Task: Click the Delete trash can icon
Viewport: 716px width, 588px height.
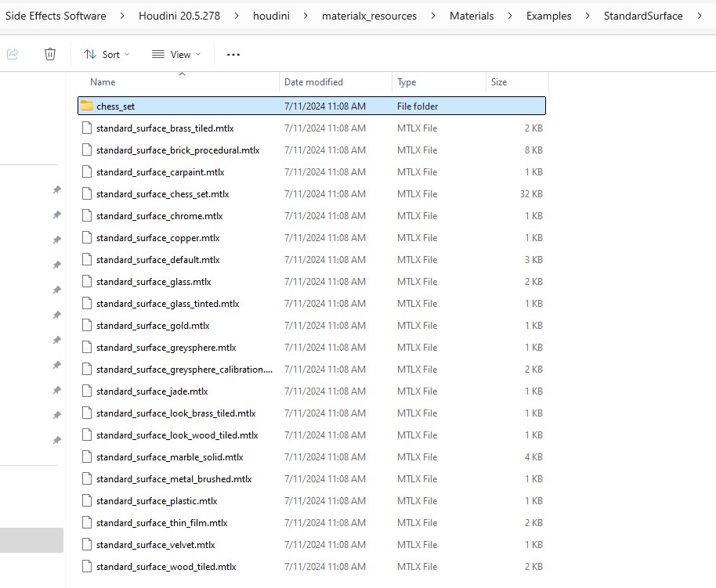Action: pos(50,54)
